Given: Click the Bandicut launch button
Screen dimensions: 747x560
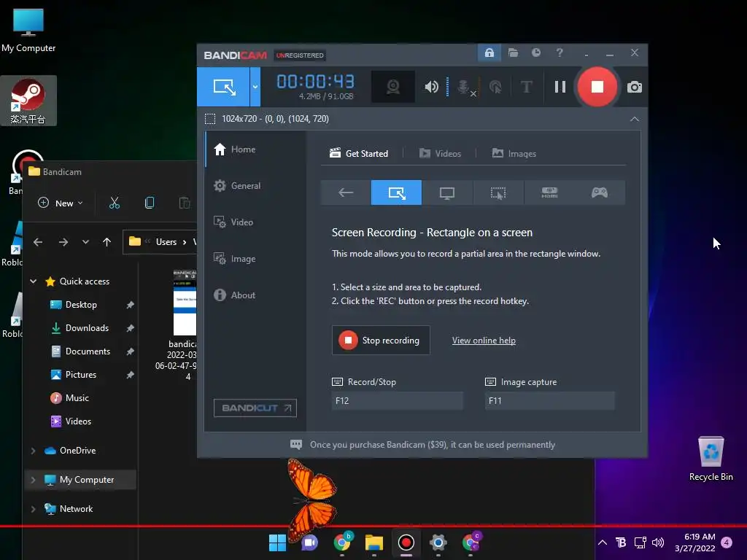Looking at the screenshot, I should pos(255,408).
